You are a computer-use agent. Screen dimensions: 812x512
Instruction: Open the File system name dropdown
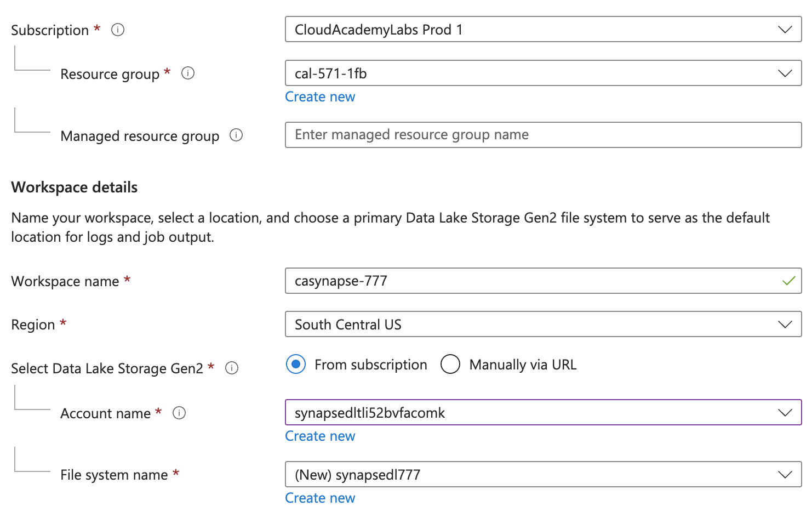click(x=542, y=475)
